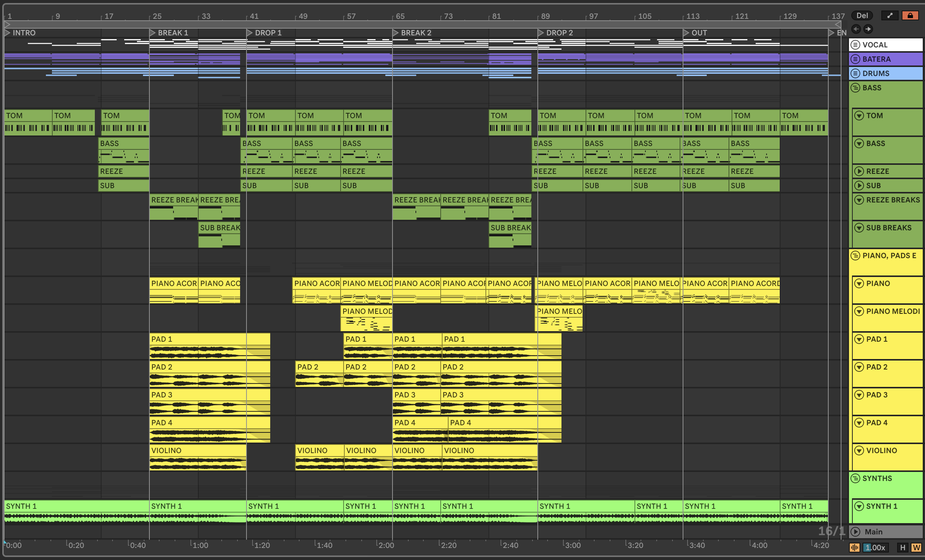The height and width of the screenshot is (560, 925).
Task: Jump to previous locator arrow
Action: click(856, 29)
